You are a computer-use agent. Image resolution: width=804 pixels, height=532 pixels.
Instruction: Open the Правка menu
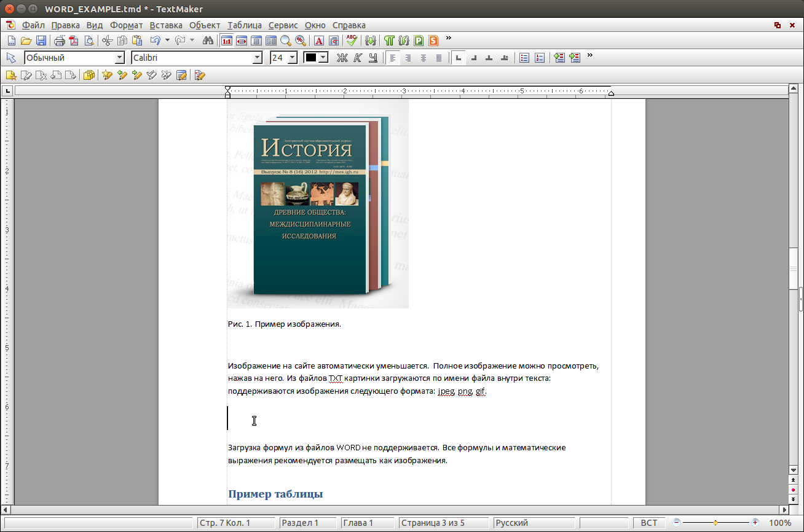[66, 25]
